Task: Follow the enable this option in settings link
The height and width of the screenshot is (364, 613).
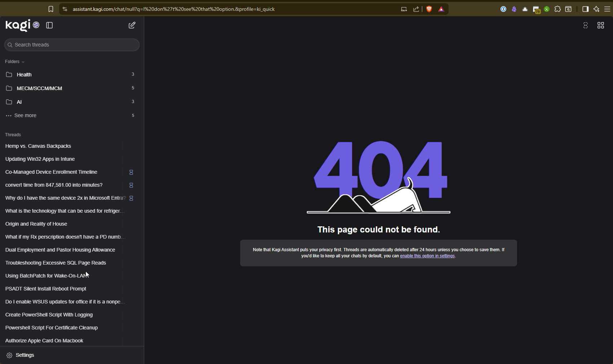Action: (427, 256)
